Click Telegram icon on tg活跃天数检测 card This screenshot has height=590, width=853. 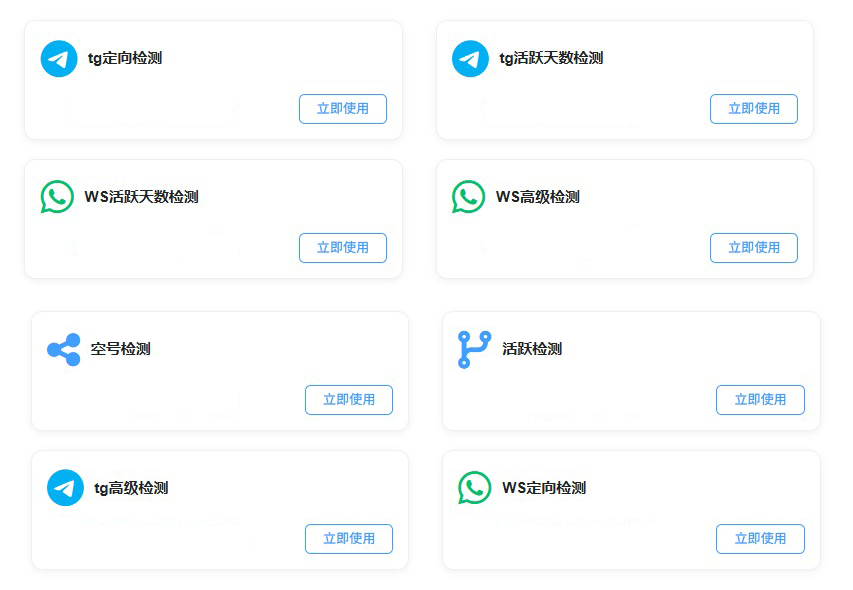470,58
